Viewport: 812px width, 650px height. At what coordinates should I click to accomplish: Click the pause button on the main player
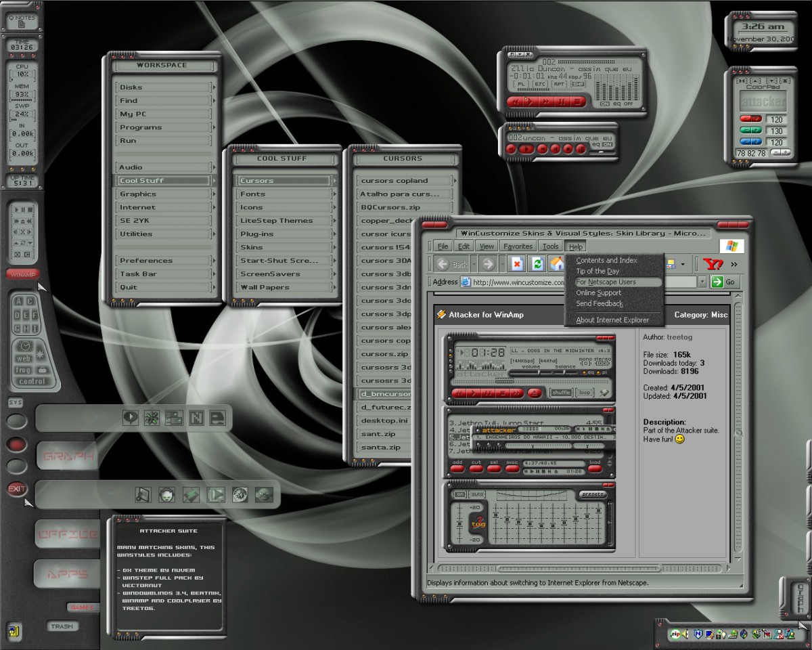coord(562,102)
